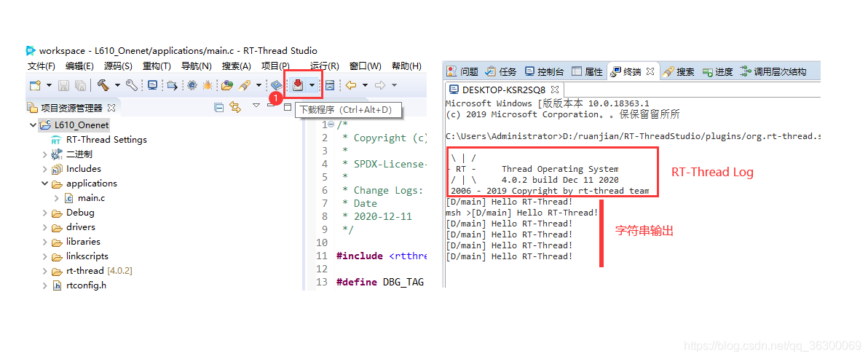
Task: Click the yellow Back navigation arrow
Action: coord(351,85)
